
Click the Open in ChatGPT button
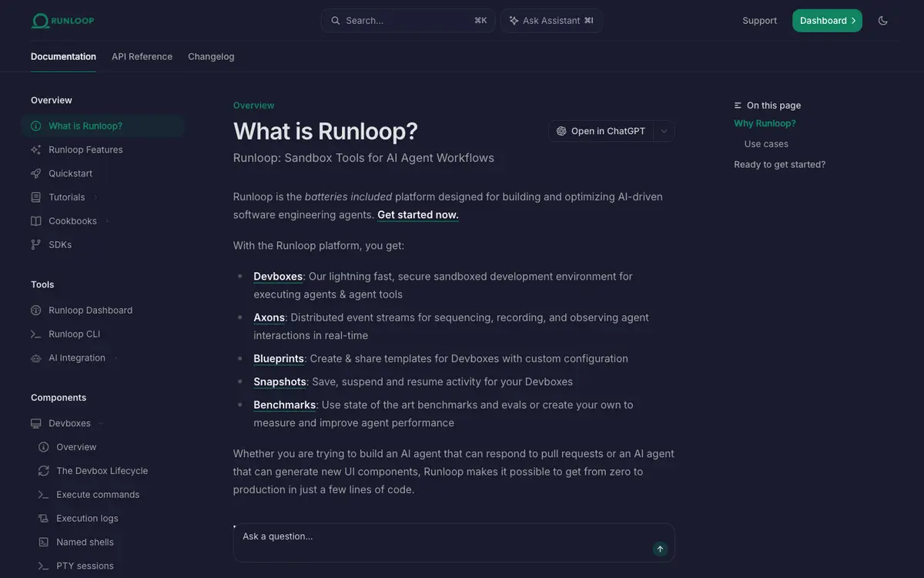point(601,131)
